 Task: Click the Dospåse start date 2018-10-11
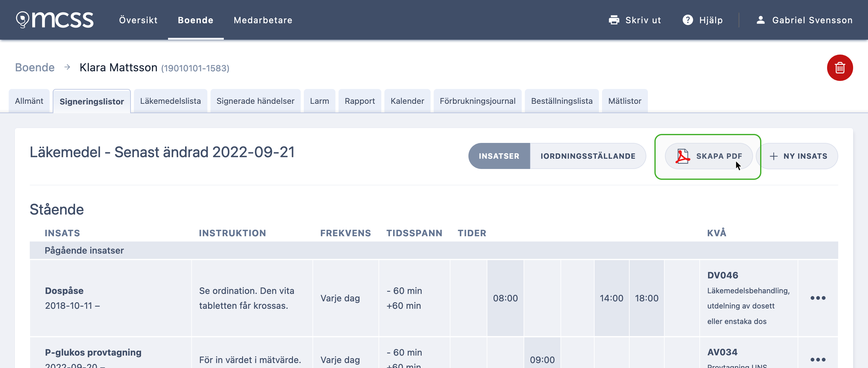tap(72, 306)
